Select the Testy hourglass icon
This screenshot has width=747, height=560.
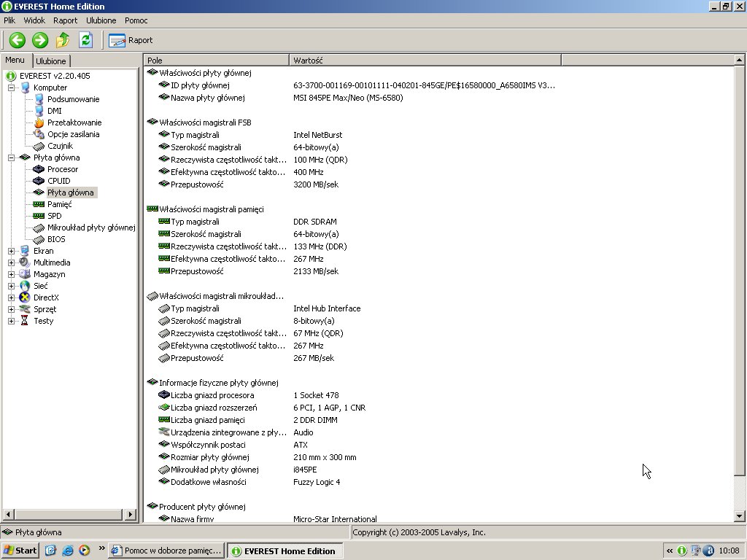click(x=25, y=321)
